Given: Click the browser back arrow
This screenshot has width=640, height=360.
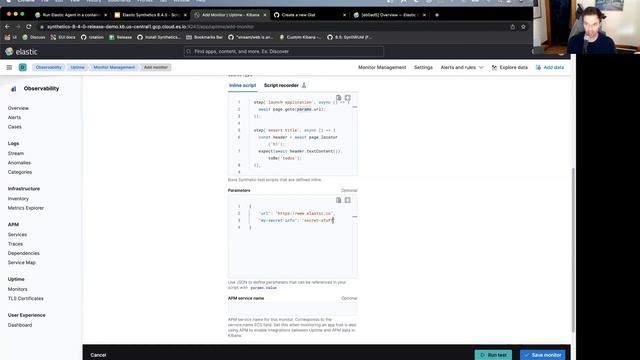Looking at the screenshot, I should coord(7,27).
